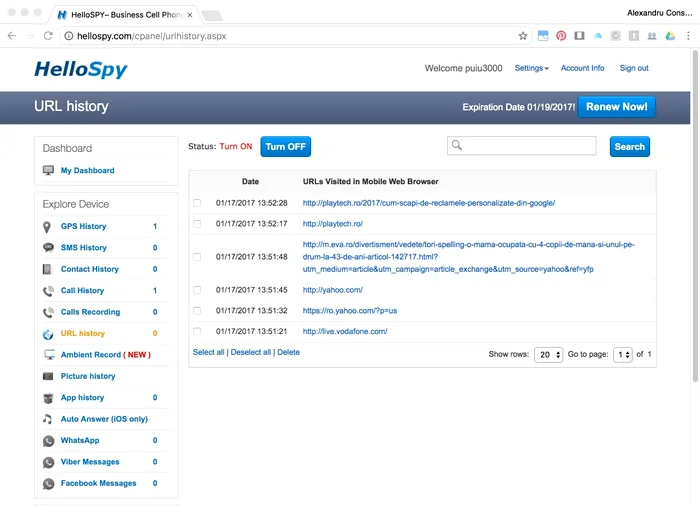
Task: Open My Dashboard link
Action: [x=88, y=171]
